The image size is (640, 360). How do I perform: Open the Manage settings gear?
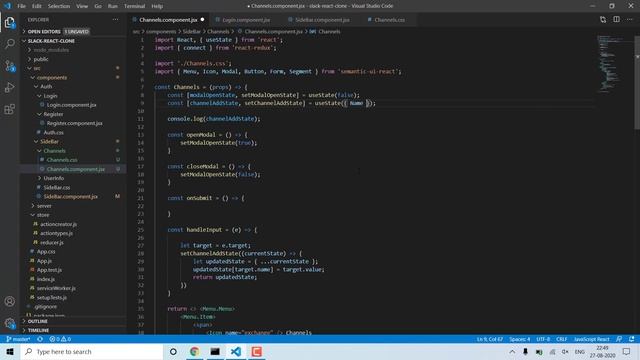(x=10, y=323)
